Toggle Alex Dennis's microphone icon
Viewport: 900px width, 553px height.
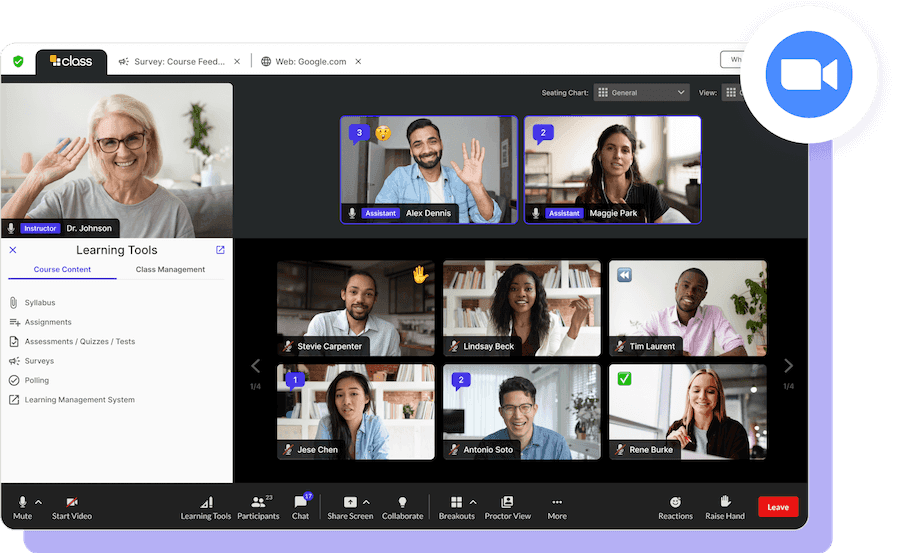pos(352,213)
